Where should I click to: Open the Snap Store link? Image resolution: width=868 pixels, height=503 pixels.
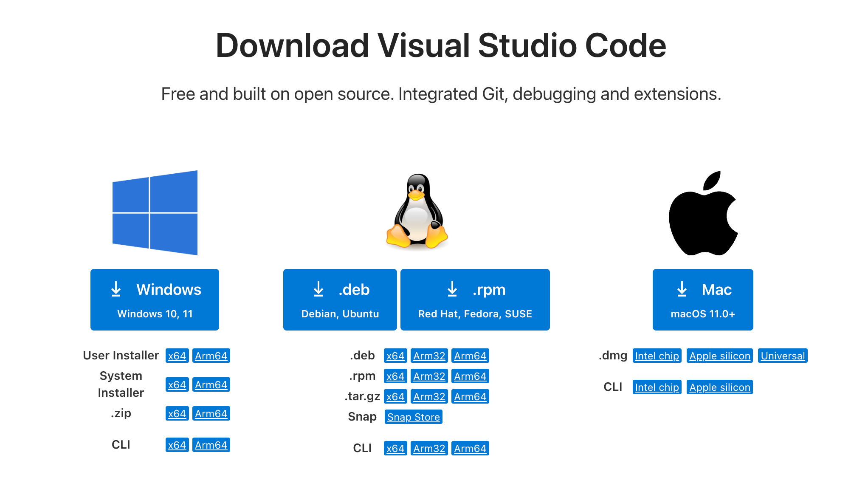tap(414, 417)
